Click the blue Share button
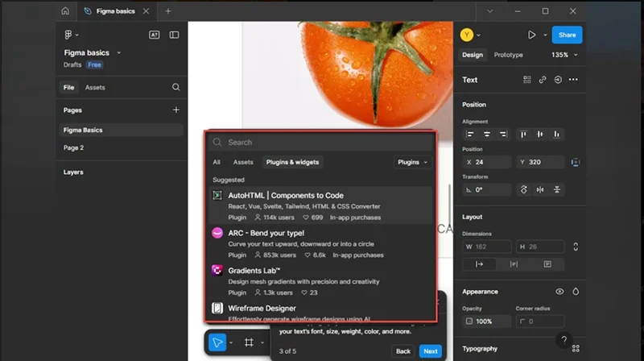 pos(567,35)
